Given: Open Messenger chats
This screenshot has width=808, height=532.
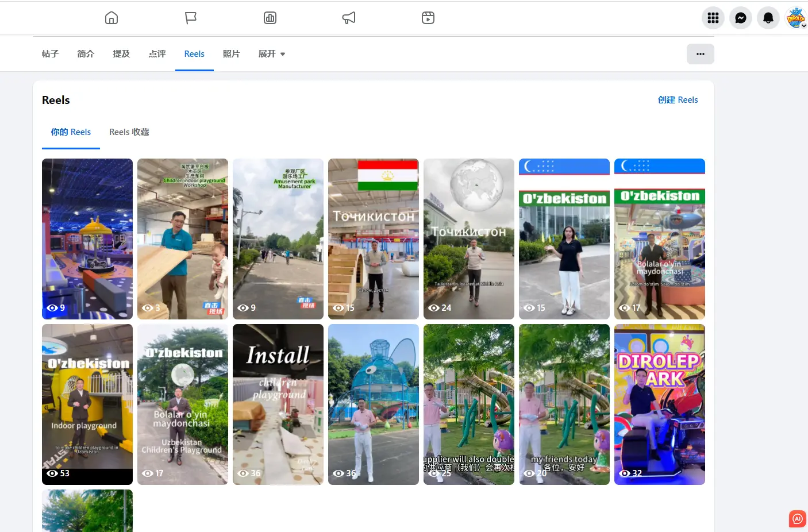Looking at the screenshot, I should click(741, 18).
